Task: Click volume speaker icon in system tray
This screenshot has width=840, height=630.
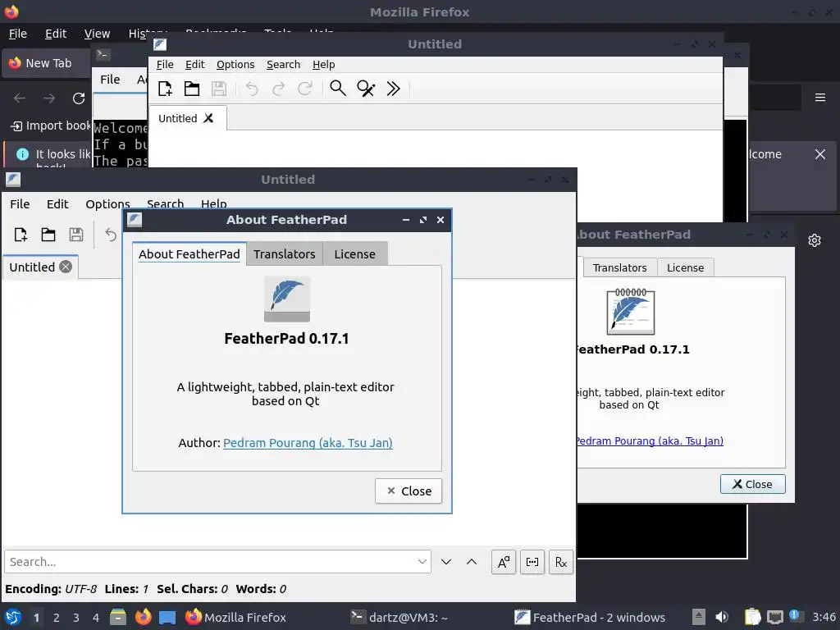Action: (722, 617)
